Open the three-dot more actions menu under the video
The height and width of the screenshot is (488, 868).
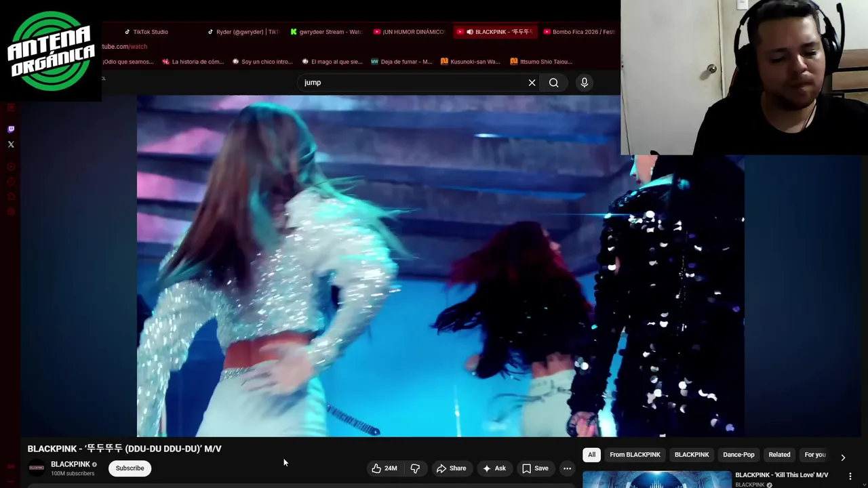[567, 468]
